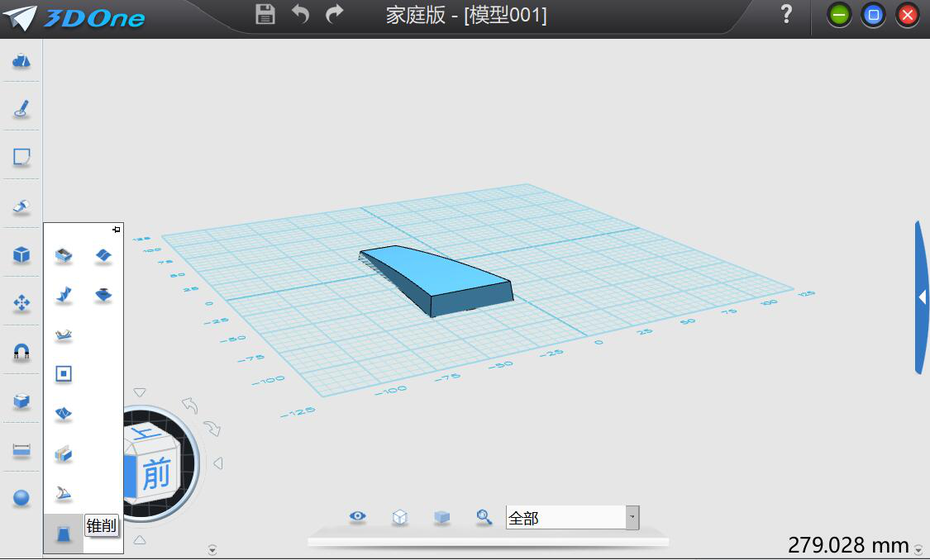Screen dimensions: 930x560
Task: Click the 前 face on view cube
Action: click(x=155, y=475)
